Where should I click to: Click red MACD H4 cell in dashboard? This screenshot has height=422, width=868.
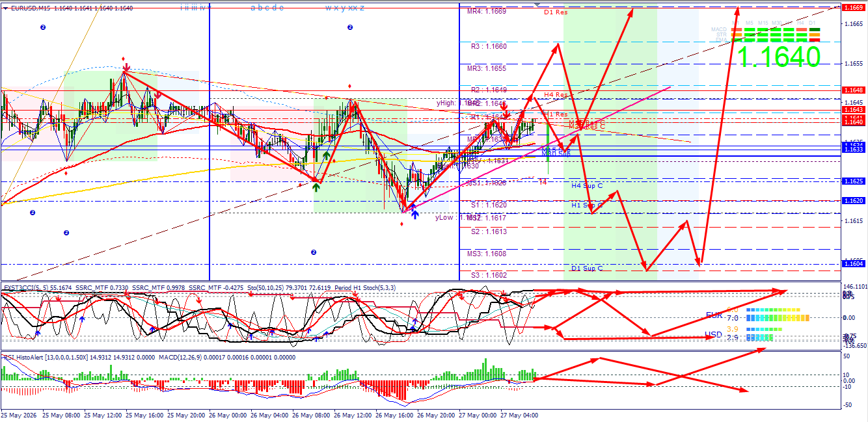click(x=800, y=30)
